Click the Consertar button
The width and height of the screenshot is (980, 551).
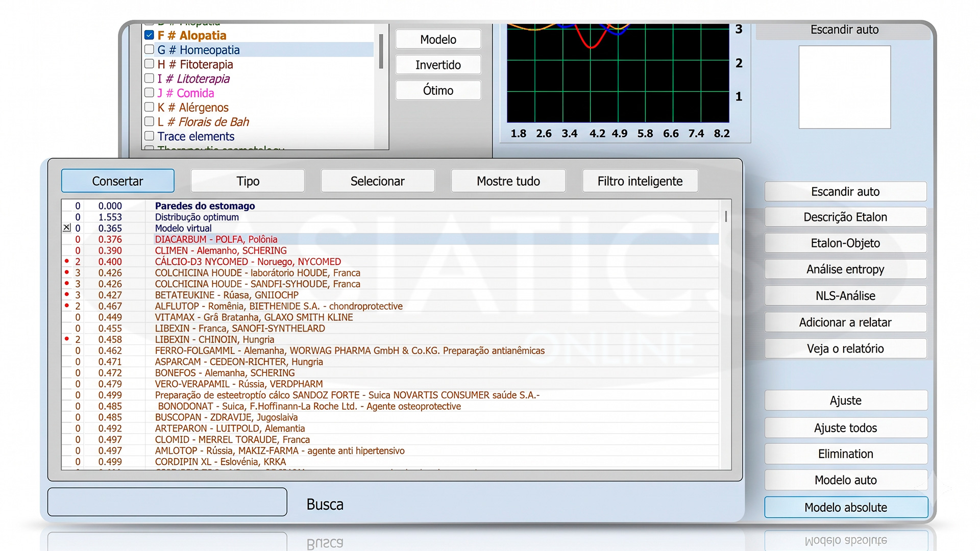(118, 181)
